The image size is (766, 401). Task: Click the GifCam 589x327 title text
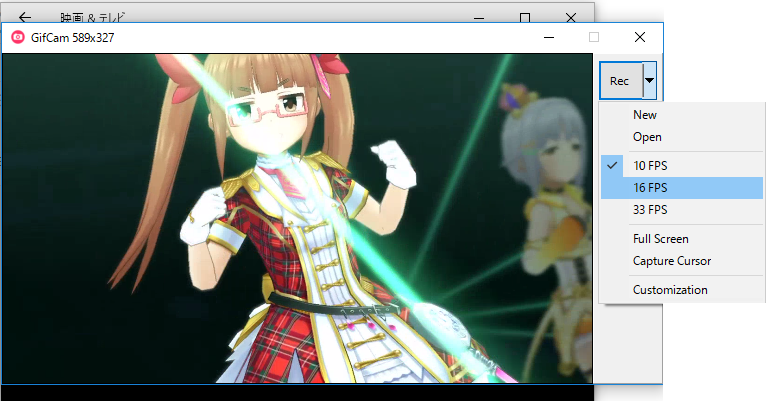pyautogui.click(x=72, y=38)
